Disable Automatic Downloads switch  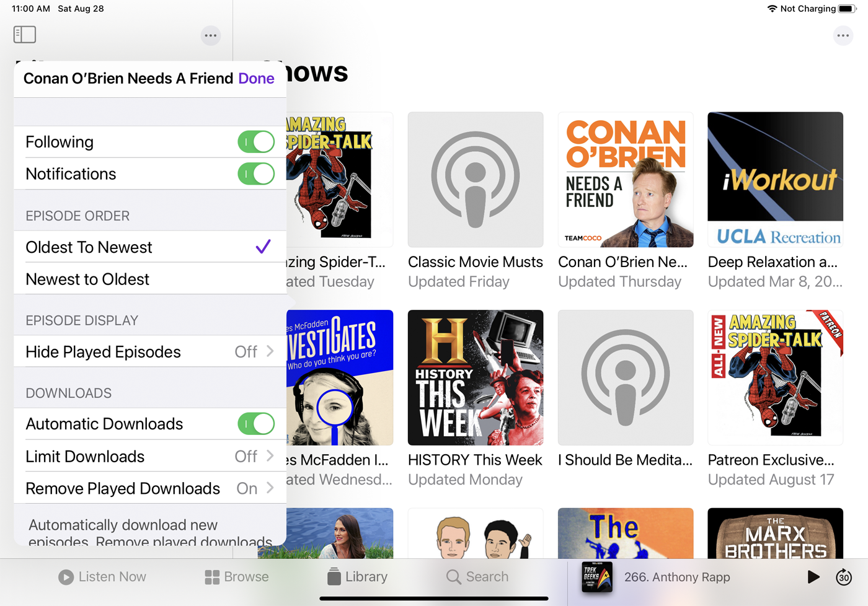pyautogui.click(x=256, y=424)
